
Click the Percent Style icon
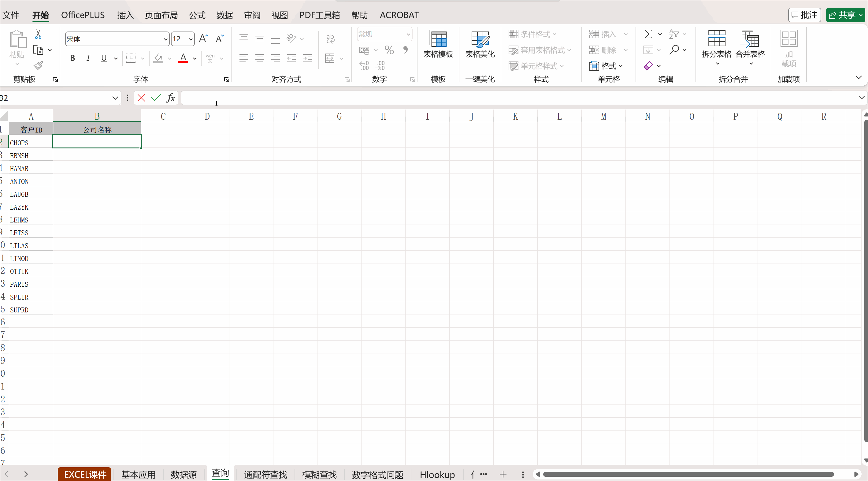click(x=389, y=50)
